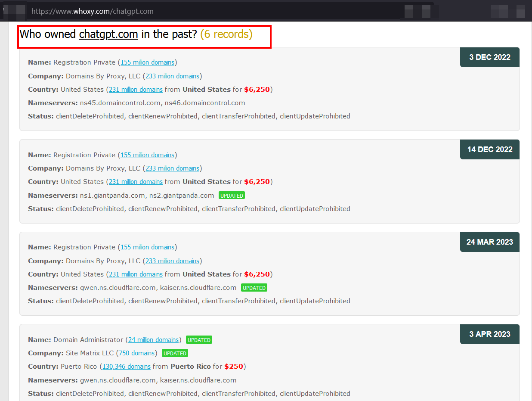Open 231 million domains link in 24 MAR 2023 record
Screen dimensions: 532x401
tap(136, 274)
